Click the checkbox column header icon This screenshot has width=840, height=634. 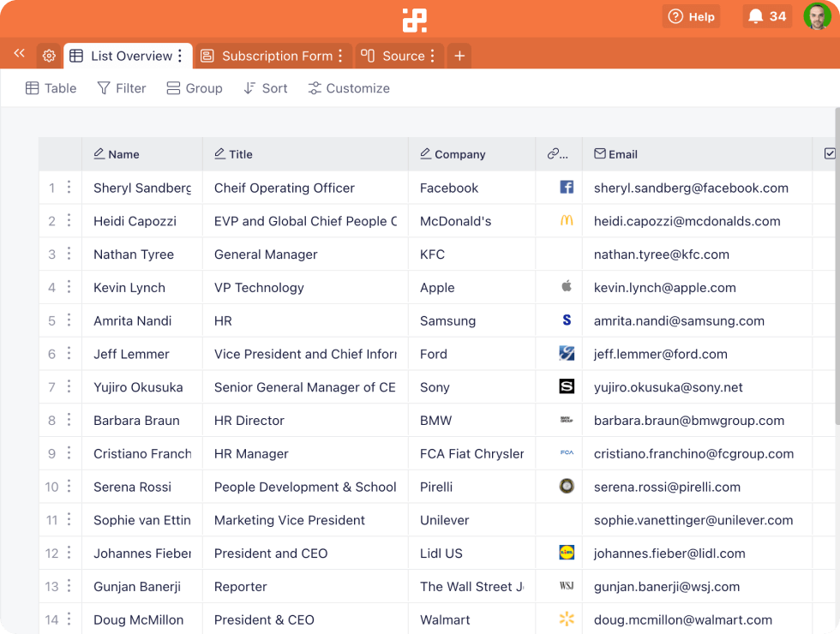click(830, 153)
